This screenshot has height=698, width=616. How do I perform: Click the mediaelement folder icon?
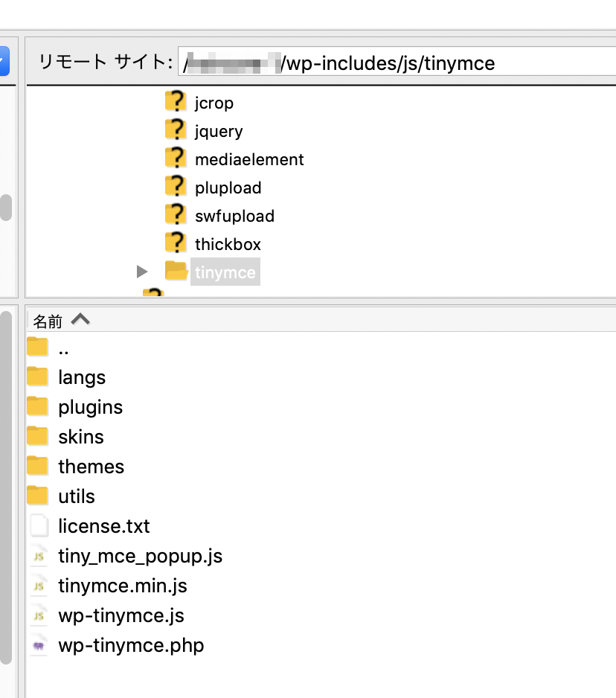[x=175, y=159]
